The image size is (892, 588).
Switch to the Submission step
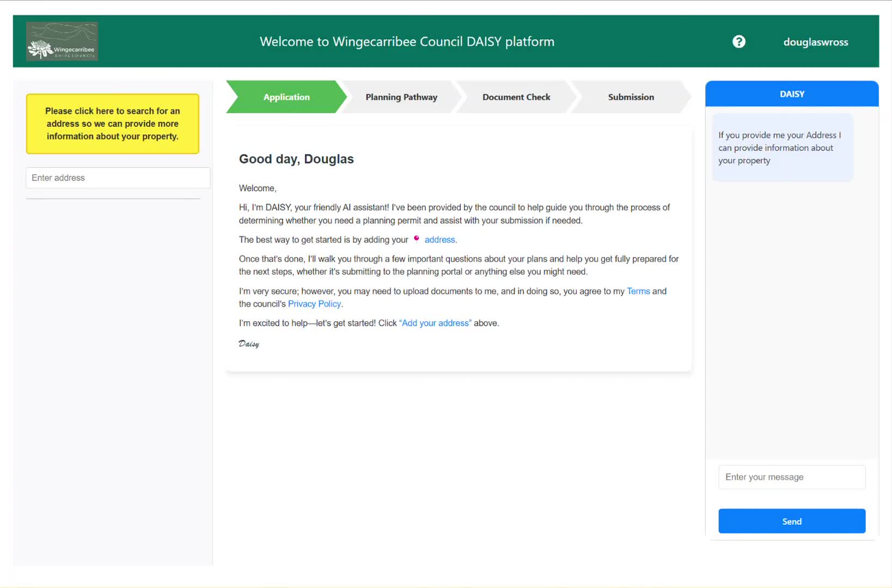click(x=631, y=97)
